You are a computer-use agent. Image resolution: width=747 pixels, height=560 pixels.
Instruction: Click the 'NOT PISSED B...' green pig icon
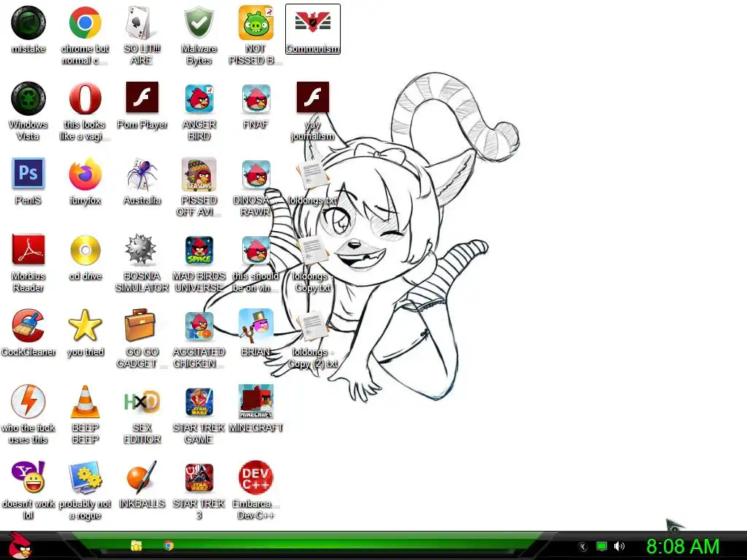click(256, 23)
